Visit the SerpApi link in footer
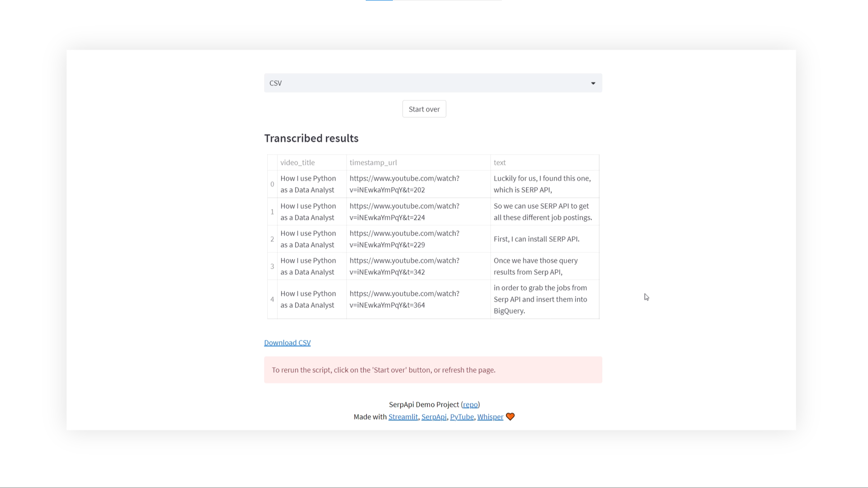Screen dimensions: 868x488 click(434, 417)
